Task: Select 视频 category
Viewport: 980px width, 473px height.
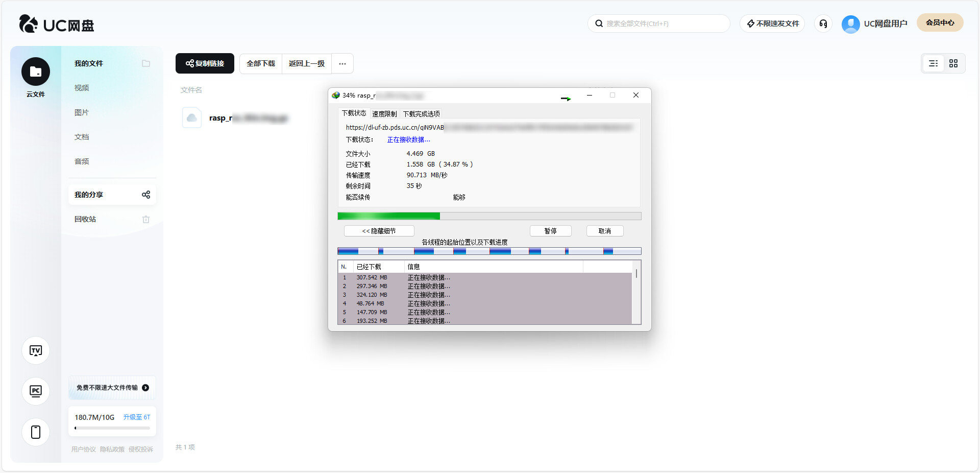Action: [82, 88]
